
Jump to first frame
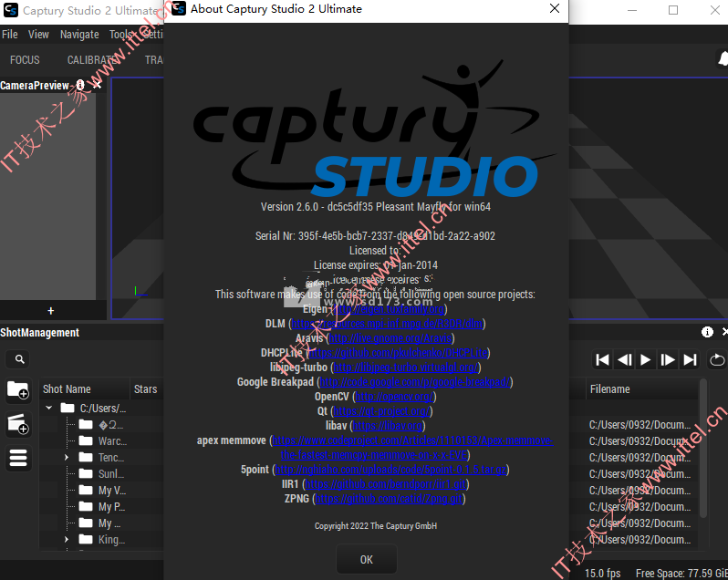coord(603,359)
